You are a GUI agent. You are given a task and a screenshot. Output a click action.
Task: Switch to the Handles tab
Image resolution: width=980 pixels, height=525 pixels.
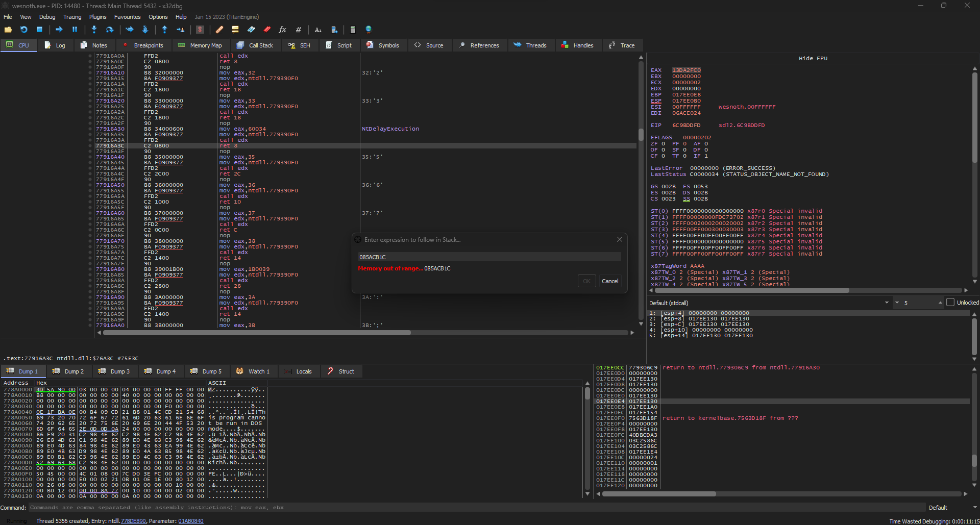coord(578,45)
